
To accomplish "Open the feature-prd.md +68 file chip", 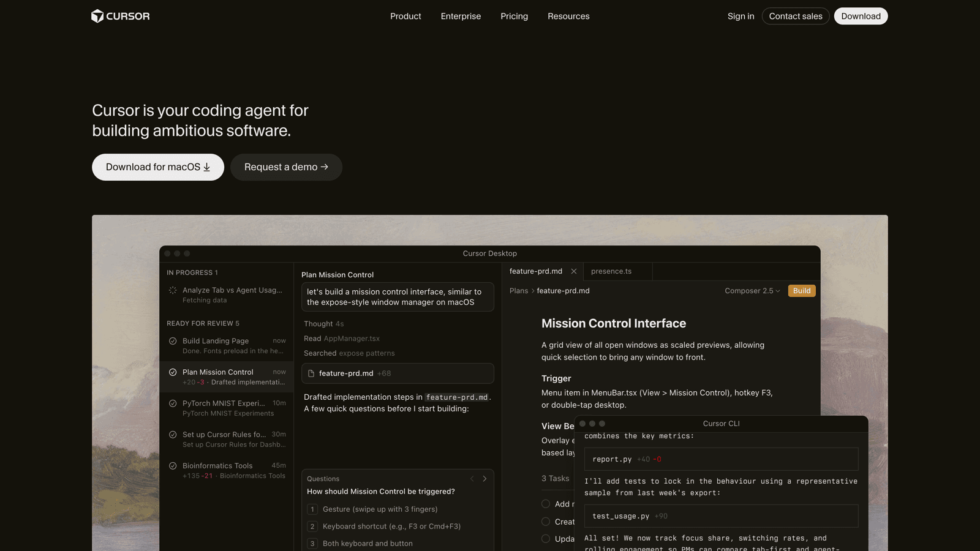I will click(x=398, y=373).
